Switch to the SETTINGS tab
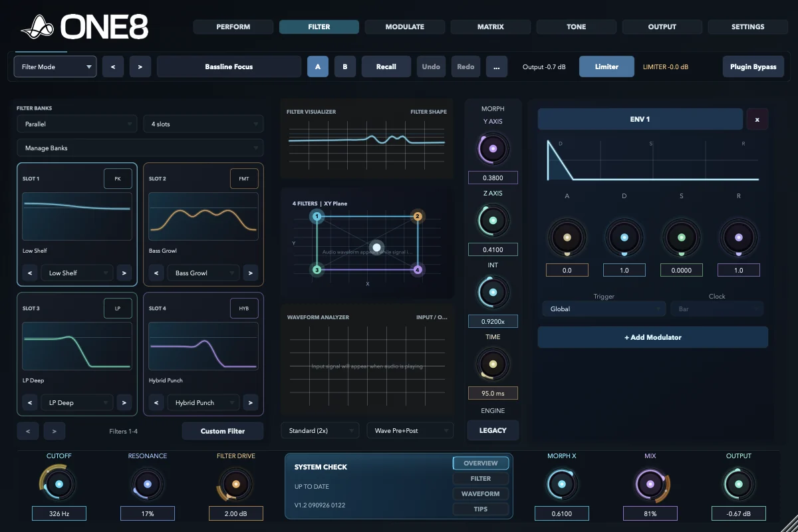The width and height of the screenshot is (798, 532). (x=748, y=27)
